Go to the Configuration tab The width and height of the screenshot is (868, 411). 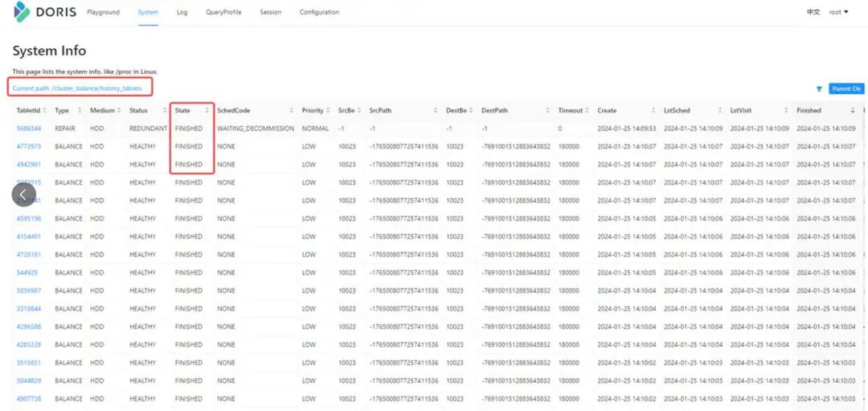[x=319, y=12]
